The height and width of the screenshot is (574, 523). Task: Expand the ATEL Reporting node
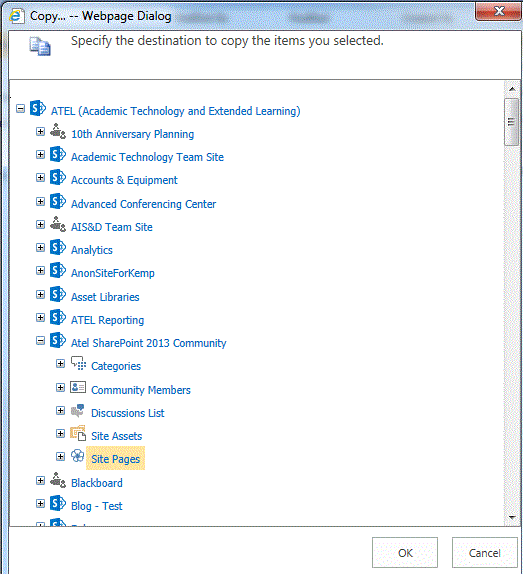41,317
